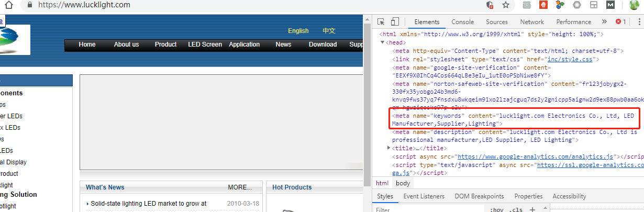Click the blocked content shield icon
The image size is (644, 212).
pos(490,5)
